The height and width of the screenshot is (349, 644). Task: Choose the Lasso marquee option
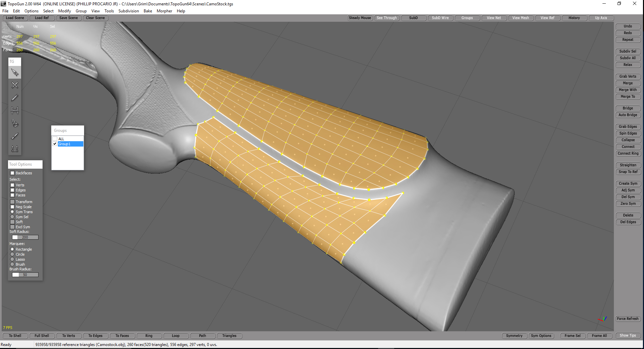click(12, 259)
